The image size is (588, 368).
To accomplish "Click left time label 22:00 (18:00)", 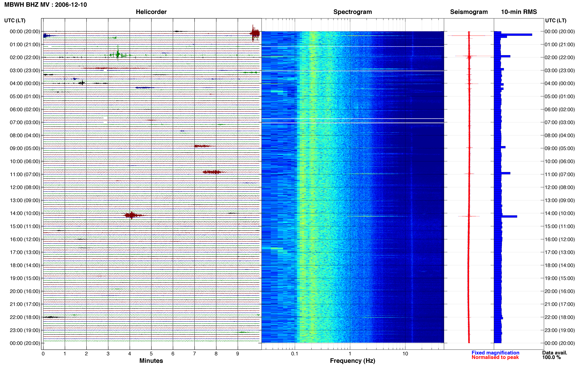I will tap(25, 317).
